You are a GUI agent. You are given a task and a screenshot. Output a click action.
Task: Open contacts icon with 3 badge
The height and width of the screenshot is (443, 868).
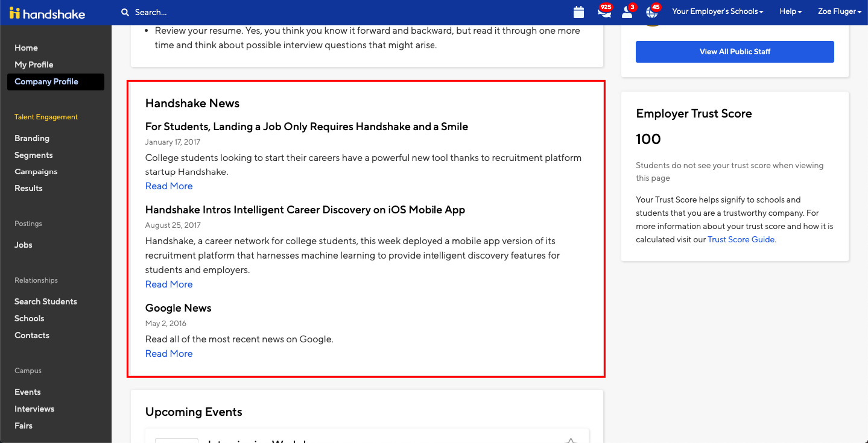pos(629,11)
